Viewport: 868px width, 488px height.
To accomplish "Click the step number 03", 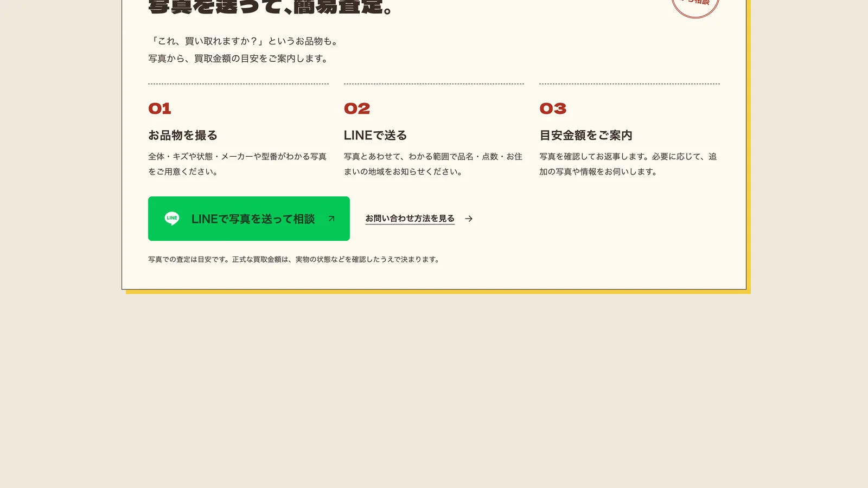I will (x=553, y=108).
